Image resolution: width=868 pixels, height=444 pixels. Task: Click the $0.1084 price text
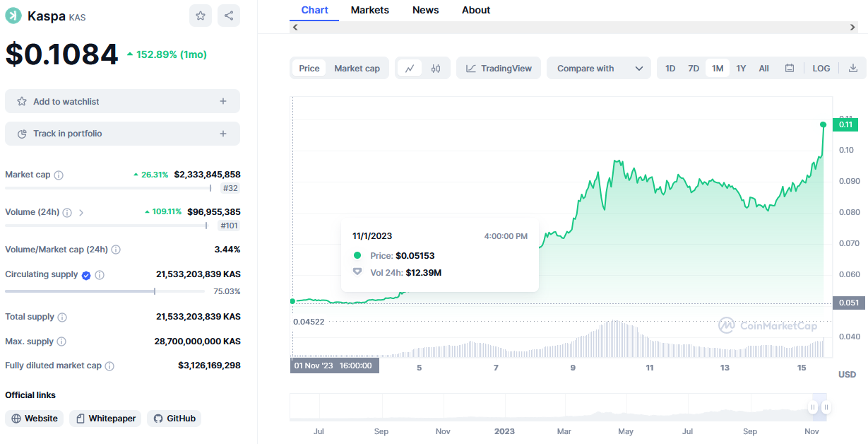pos(61,54)
